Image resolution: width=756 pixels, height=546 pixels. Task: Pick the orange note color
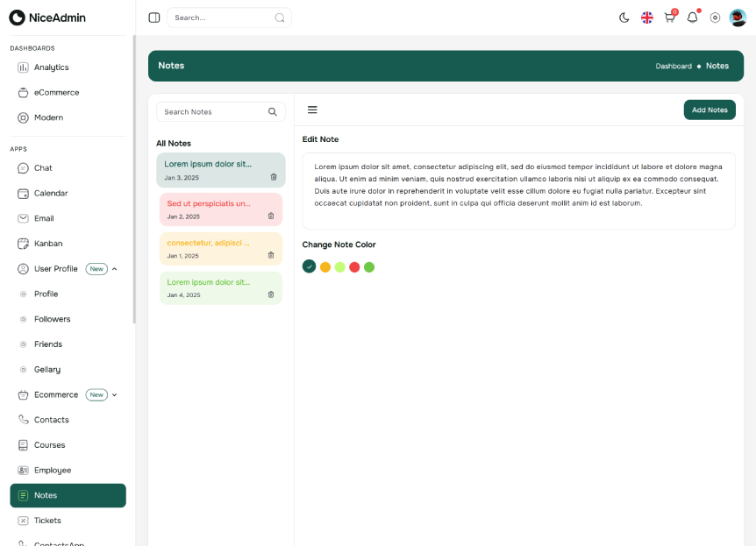pos(325,267)
